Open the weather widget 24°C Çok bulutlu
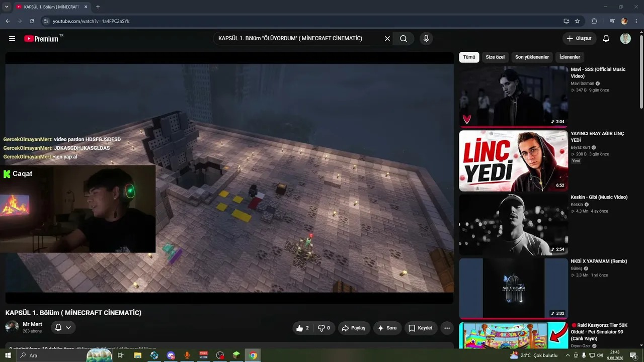Image resolution: width=644 pixels, height=362 pixels. [x=534, y=355]
